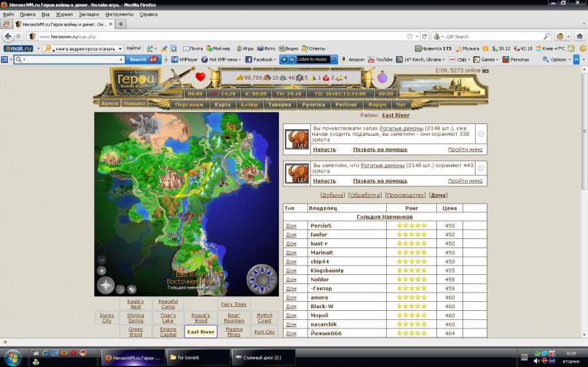Open KMPlayer toolbar shortcut

(184, 59)
